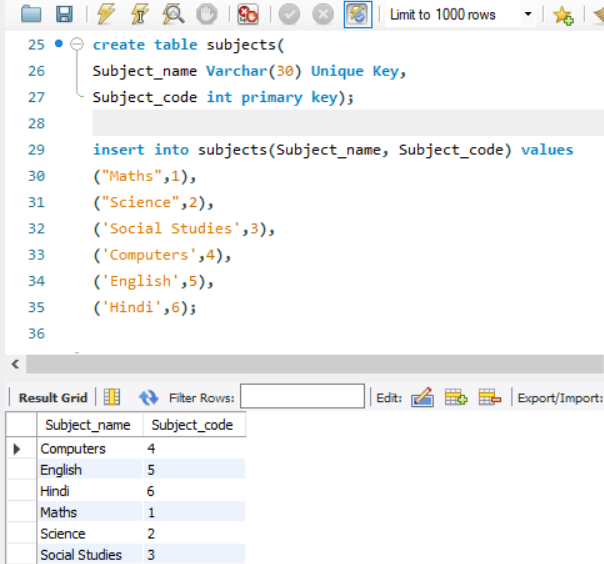The image size is (604, 564).
Task: Rollback transaction X icon
Action: point(323,15)
